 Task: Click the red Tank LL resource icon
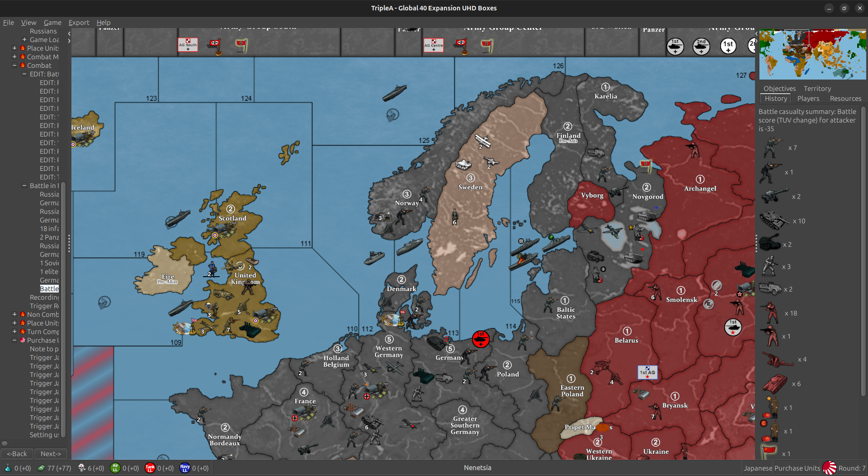coord(151,468)
